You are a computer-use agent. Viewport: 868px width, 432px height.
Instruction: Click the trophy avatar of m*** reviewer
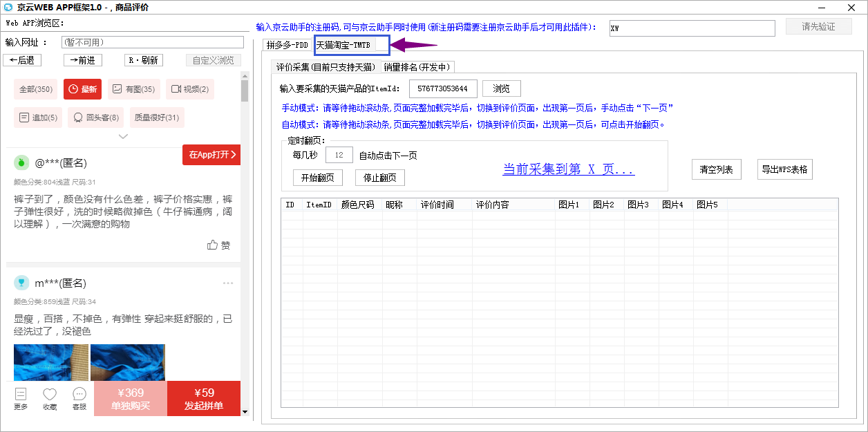point(21,283)
